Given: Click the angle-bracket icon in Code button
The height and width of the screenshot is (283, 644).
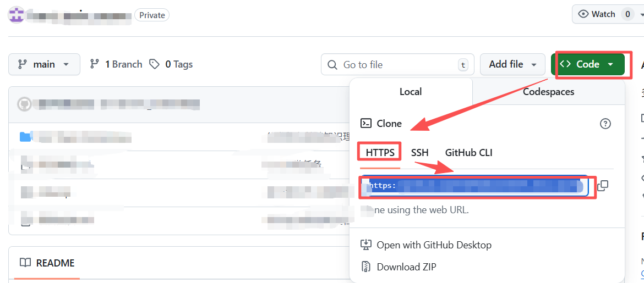Looking at the screenshot, I should (x=565, y=64).
